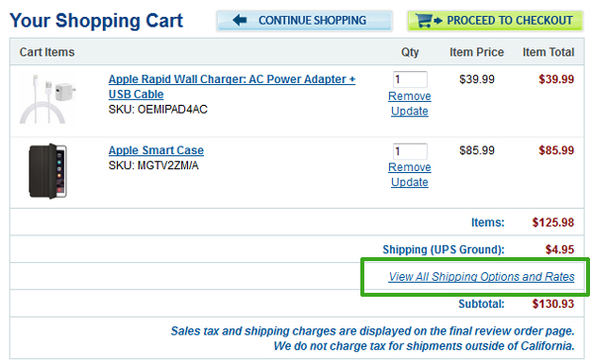594x364 pixels.
Task: Update the Apple Smart Case quantity
Action: 410,182
